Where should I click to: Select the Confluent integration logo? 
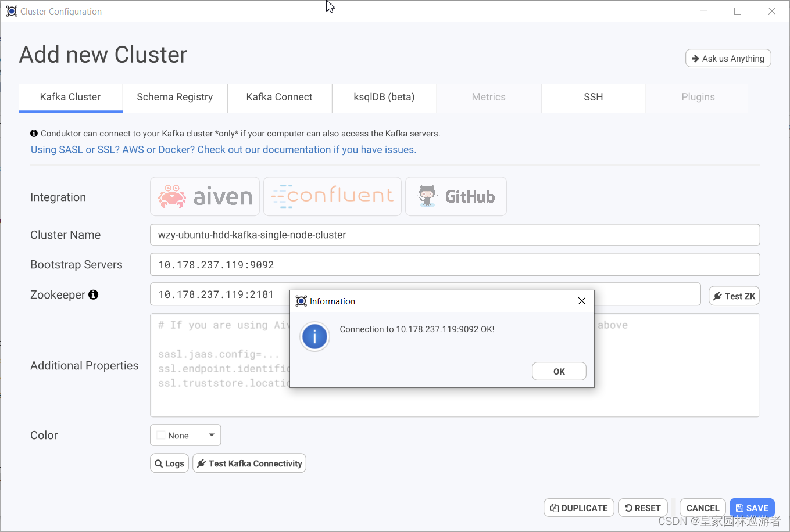click(x=333, y=196)
